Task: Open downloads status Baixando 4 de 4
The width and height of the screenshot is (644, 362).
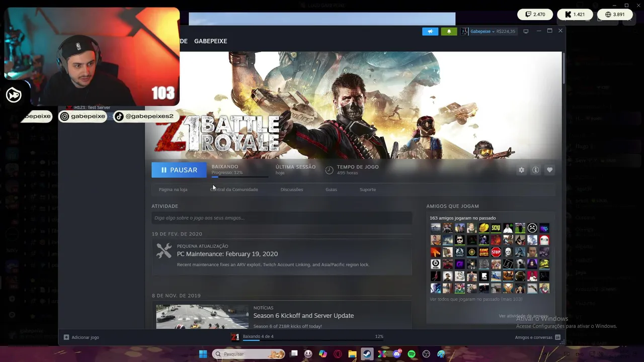Action: (258, 336)
